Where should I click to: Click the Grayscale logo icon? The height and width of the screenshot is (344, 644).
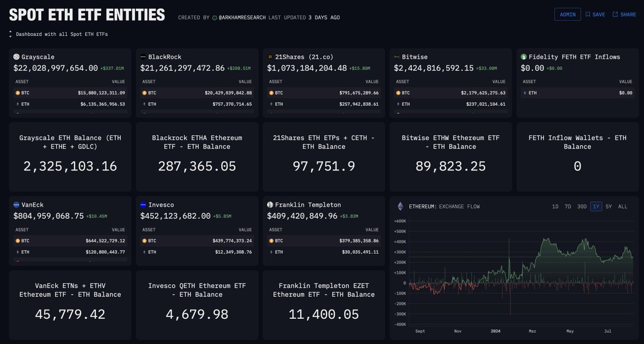click(16, 57)
